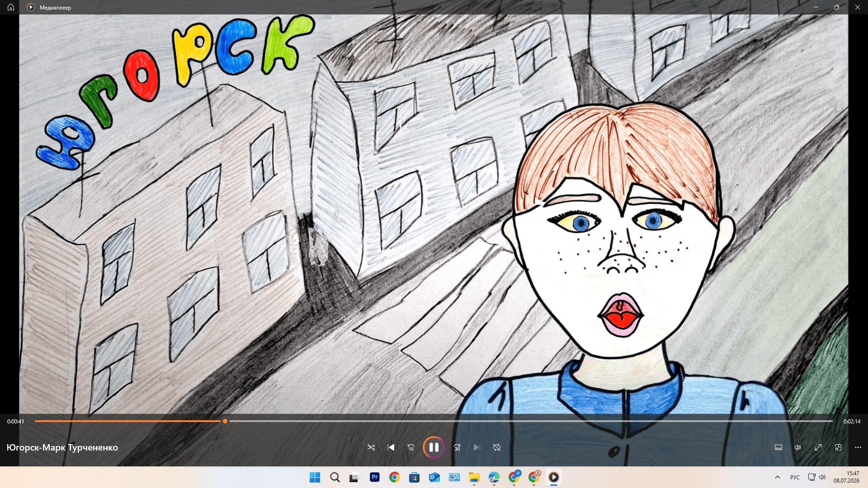Pause the video playback
The image size is (868, 488).
tap(434, 447)
